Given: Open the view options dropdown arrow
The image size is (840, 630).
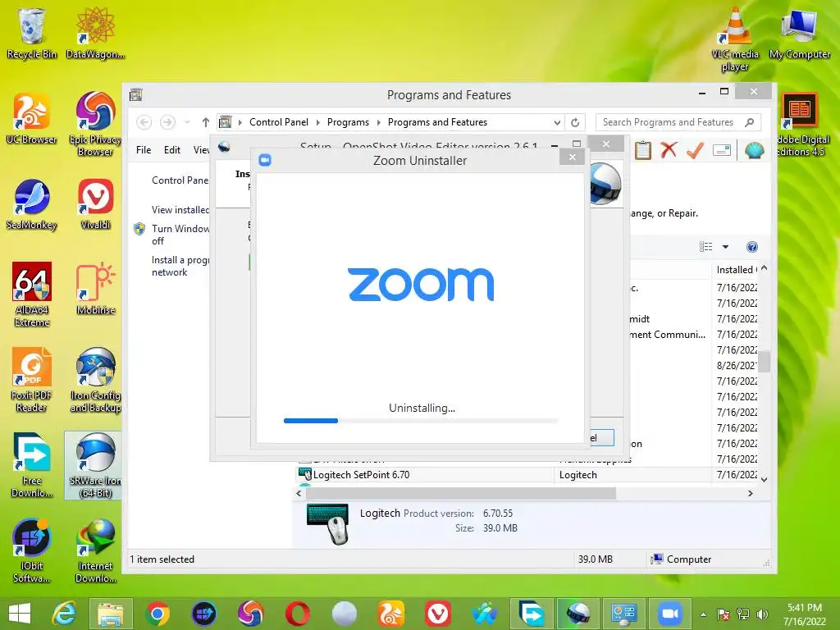Looking at the screenshot, I should [725, 247].
